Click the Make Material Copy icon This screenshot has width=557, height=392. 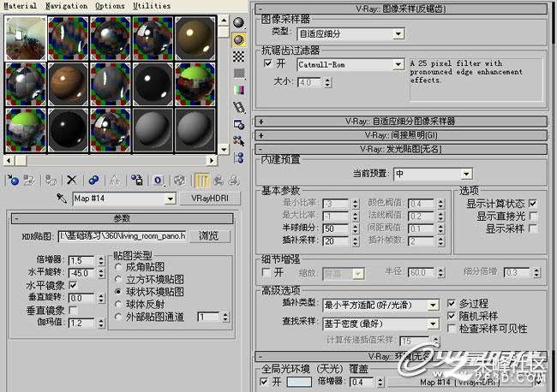click(x=93, y=181)
